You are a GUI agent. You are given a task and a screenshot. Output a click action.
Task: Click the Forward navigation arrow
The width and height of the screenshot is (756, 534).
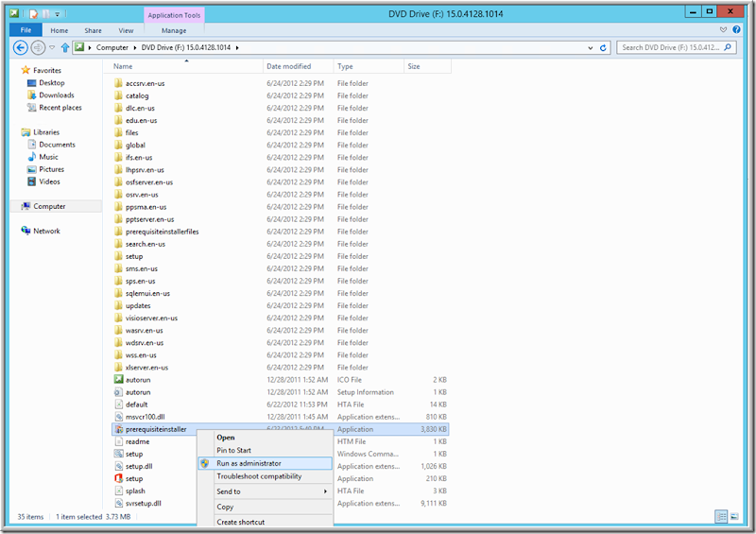coord(38,48)
